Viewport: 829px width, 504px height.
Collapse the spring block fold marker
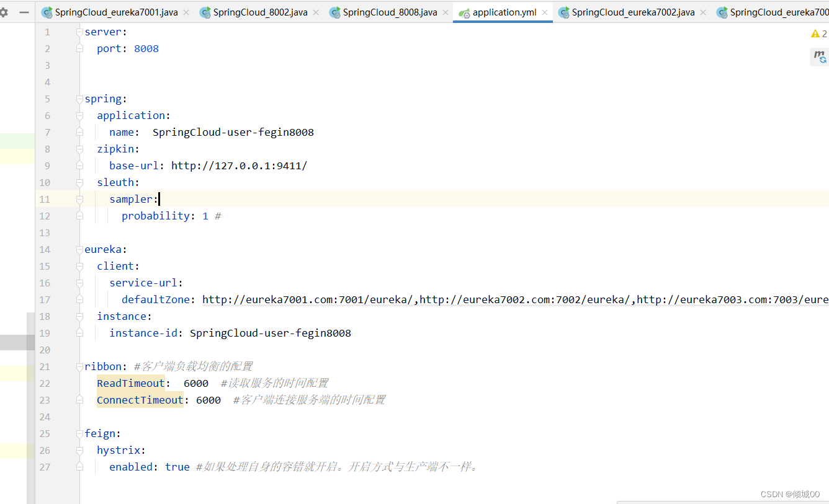click(x=79, y=99)
